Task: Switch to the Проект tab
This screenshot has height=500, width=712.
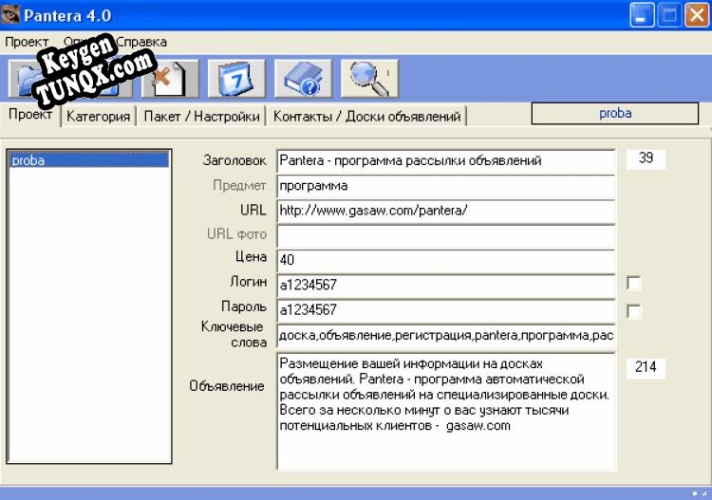Action: click(x=30, y=114)
